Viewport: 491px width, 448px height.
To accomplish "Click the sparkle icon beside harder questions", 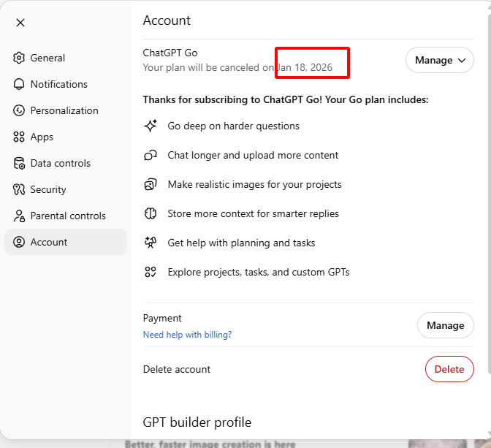I will [x=151, y=126].
